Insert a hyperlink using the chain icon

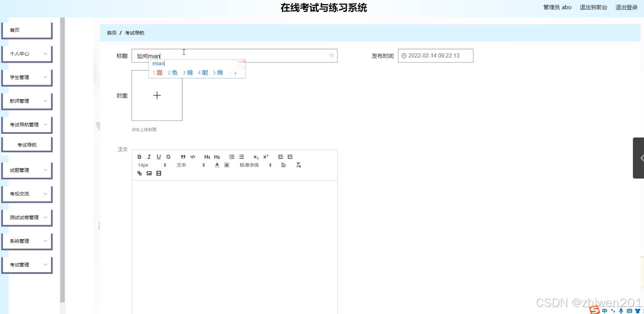tap(139, 173)
